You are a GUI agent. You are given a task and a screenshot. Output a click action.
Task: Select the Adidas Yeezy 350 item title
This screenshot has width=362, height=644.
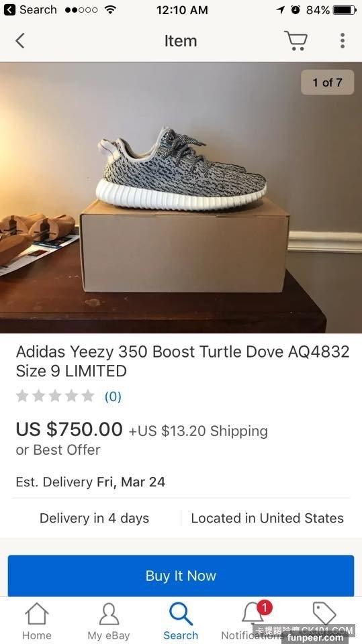click(183, 361)
